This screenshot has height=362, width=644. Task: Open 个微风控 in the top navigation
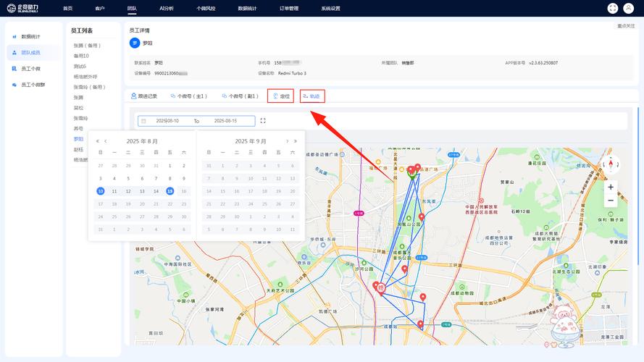coord(206,8)
